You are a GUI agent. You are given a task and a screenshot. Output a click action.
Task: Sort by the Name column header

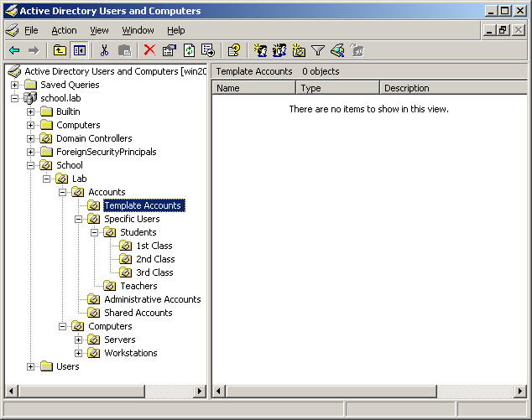click(x=253, y=88)
